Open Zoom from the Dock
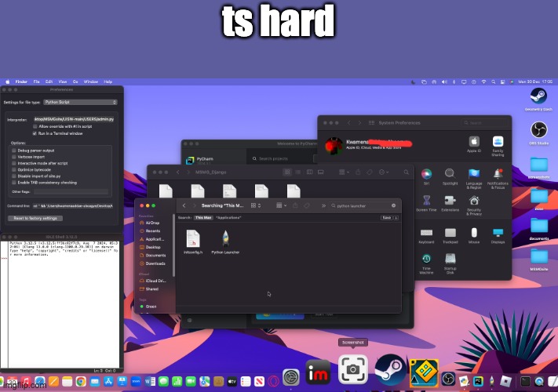The height and width of the screenshot is (392, 558). pos(136,382)
